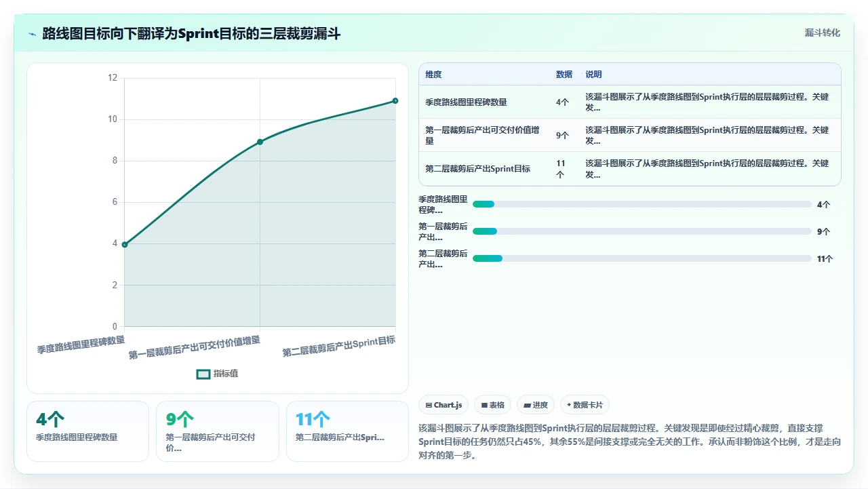Click the 9个 value in the table
Image resolution: width=868 pixels, height=489 pixels.
tap(562, 136)
